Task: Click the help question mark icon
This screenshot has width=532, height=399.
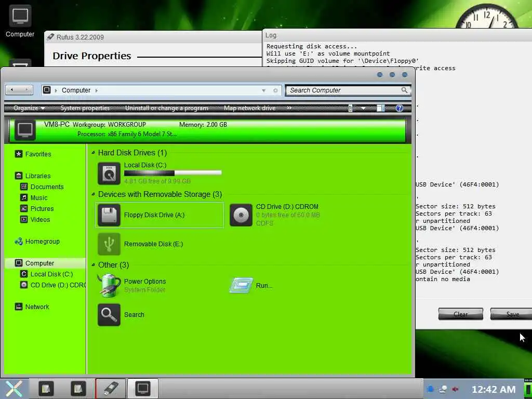Action: [400, 108]
